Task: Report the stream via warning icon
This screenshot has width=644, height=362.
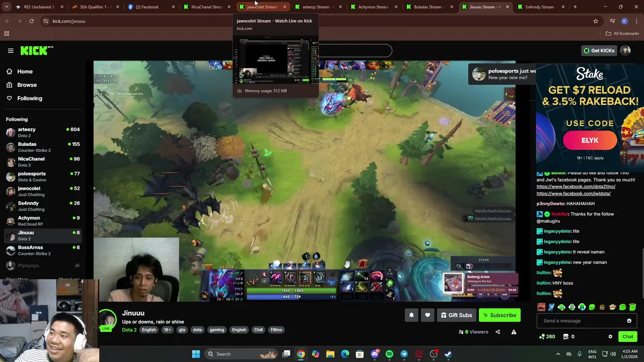Action: tap(514, 332)
